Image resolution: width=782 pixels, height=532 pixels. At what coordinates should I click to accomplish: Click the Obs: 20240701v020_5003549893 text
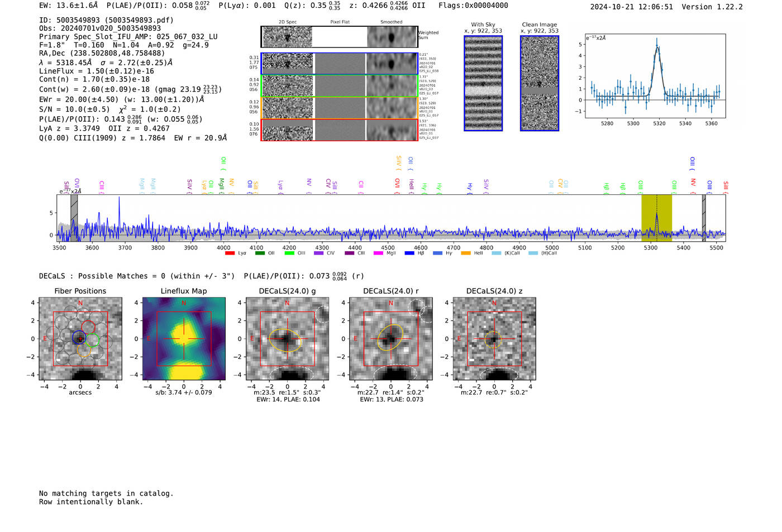(x=100, y=28)
